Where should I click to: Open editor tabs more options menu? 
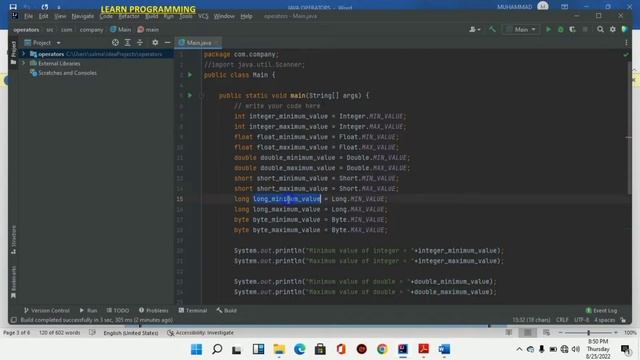point(626,42)
